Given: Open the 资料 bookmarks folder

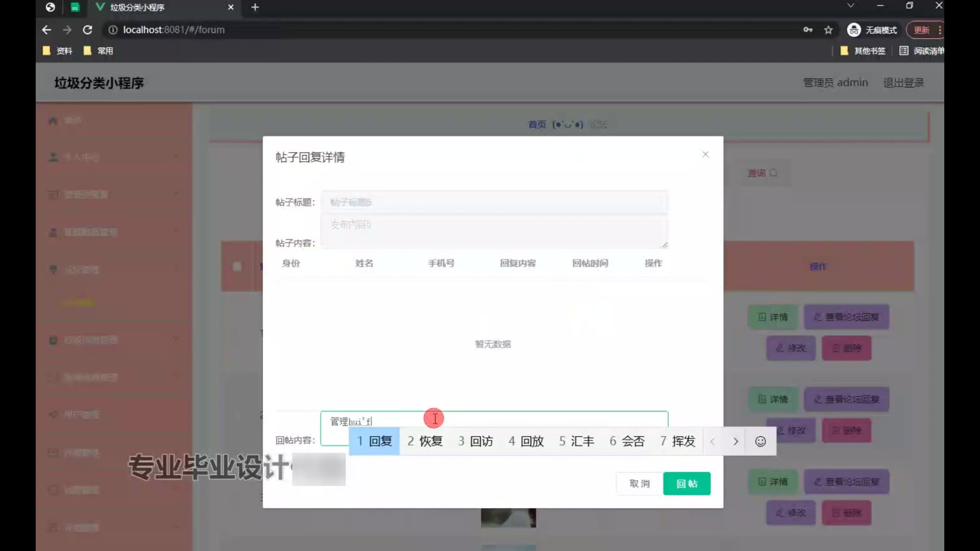Looking at the screenshot, I should point(58,51).
